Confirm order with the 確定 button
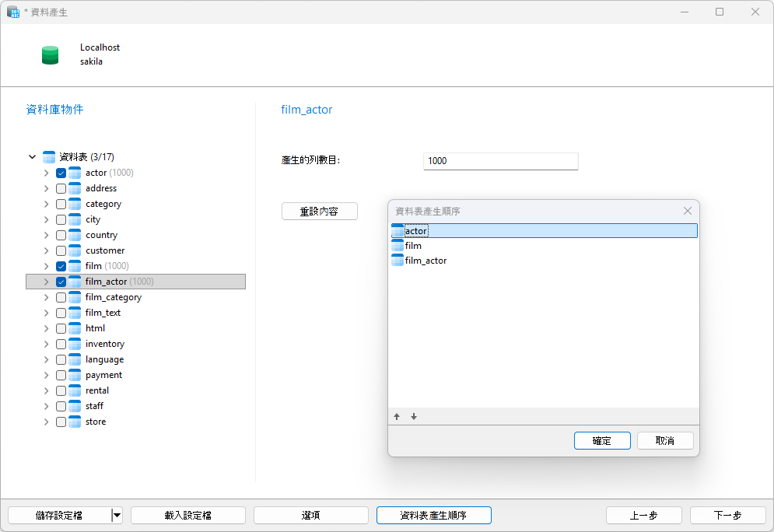The width and height of the screenshot is (774, 532). point(602,441)
